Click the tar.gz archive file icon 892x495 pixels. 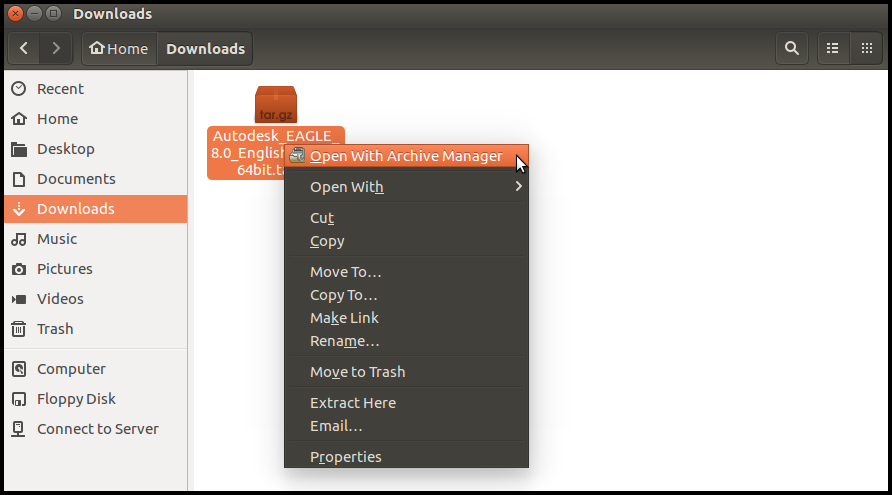tap(276, 104)
